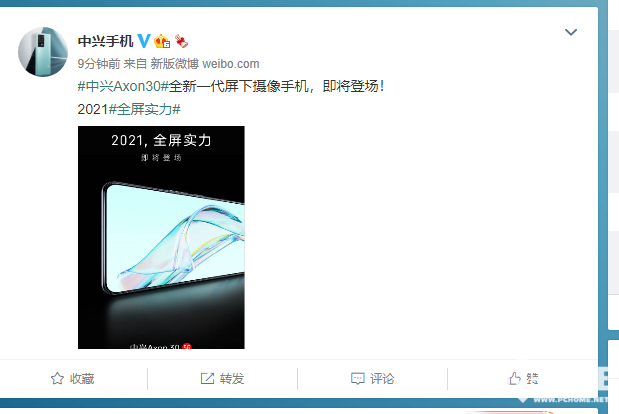
Task: Click the 转发 repost label
Action: 232,378
